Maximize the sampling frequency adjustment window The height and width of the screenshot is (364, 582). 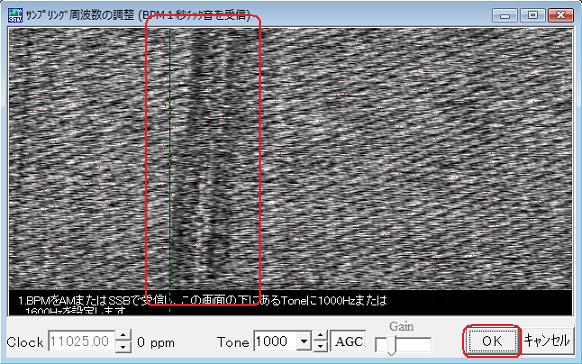coord(533,15)
